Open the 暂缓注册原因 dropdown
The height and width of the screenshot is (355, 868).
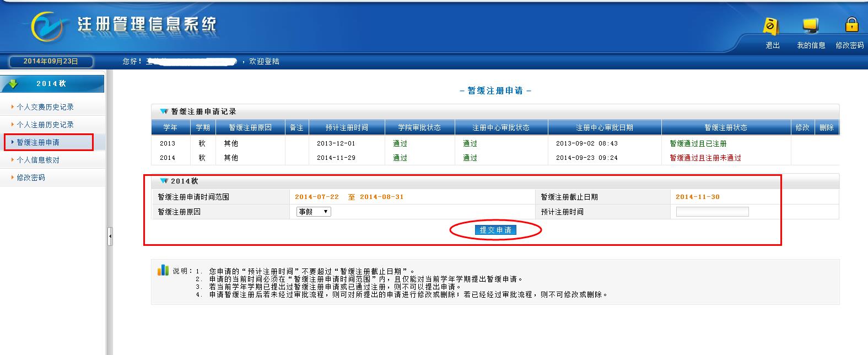[314, 212]
